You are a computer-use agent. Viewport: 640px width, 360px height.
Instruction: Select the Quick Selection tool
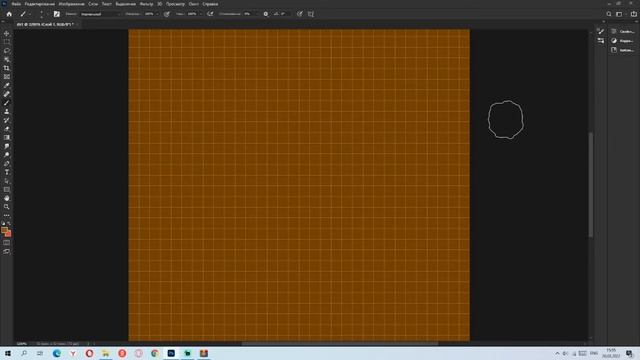coord(7,60)
